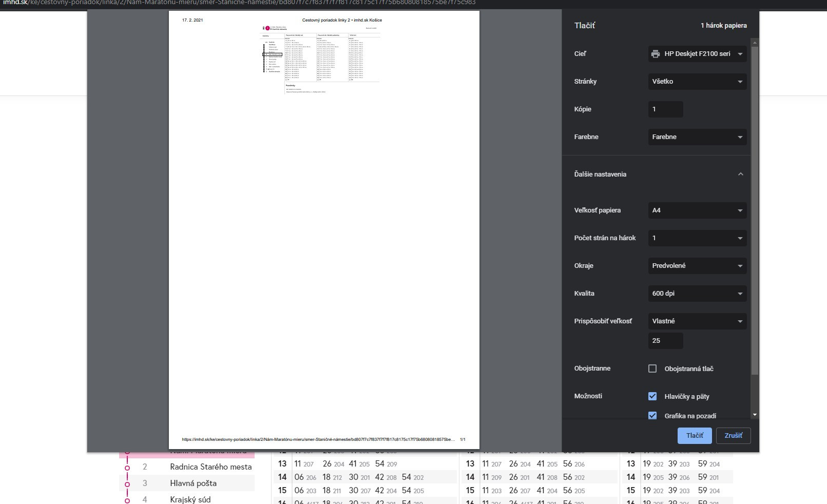Collapse the Ďalšie nastavenia section chevron
Screen dimensions: 827x504
740,174
